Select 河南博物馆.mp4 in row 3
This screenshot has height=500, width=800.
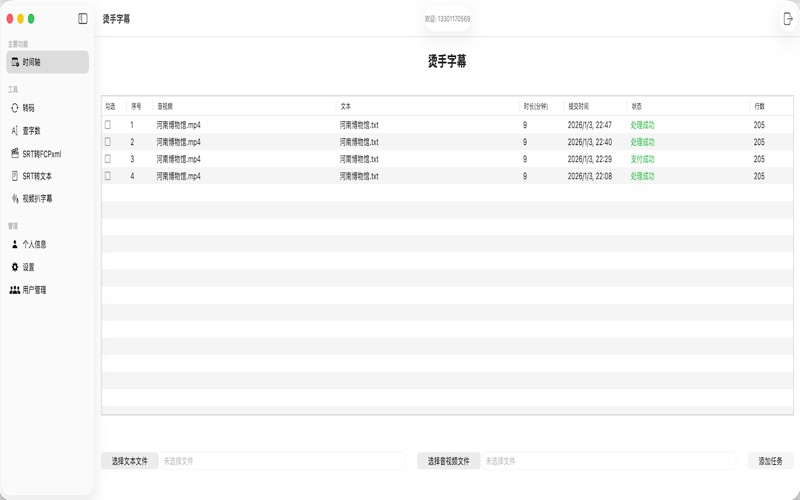click(x=179, y=159)
